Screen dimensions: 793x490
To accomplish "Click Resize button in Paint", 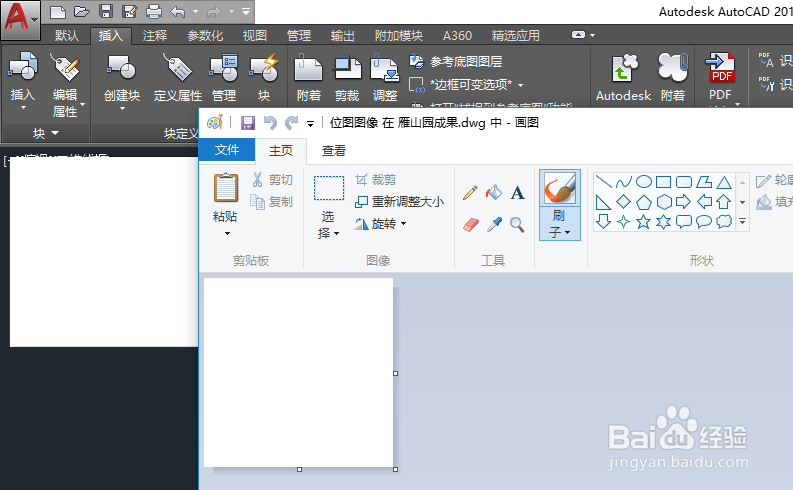I will pyautogui.click(x=400, y=202).
